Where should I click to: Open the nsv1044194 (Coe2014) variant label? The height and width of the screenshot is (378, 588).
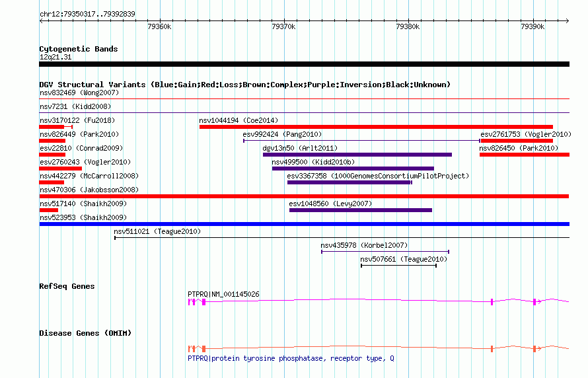click(x=239, y=120)
